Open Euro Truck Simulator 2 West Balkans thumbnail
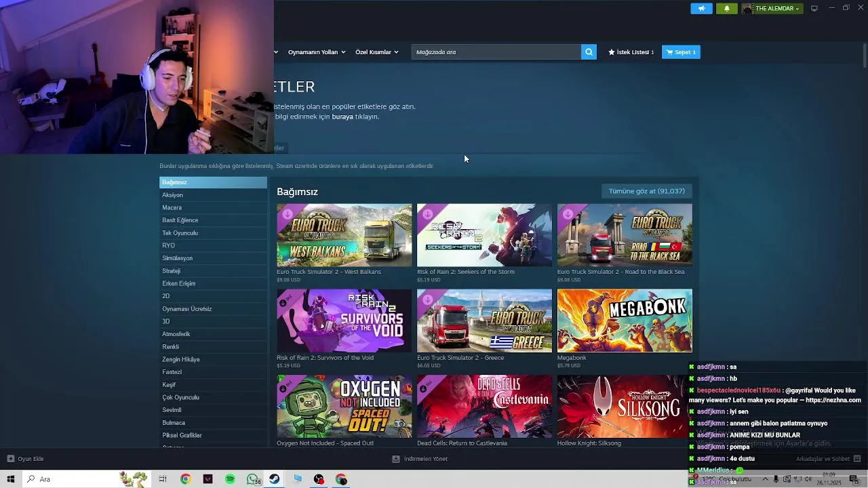This screenshot has width=868, height=488. [344, 235]
